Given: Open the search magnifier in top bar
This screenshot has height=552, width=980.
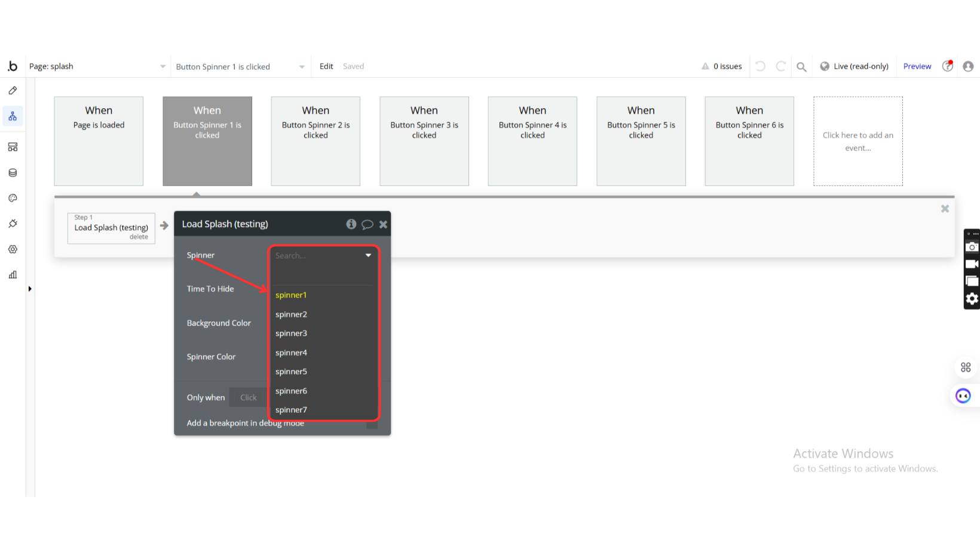Looking at the screenshot, I should tap(801, 67).
